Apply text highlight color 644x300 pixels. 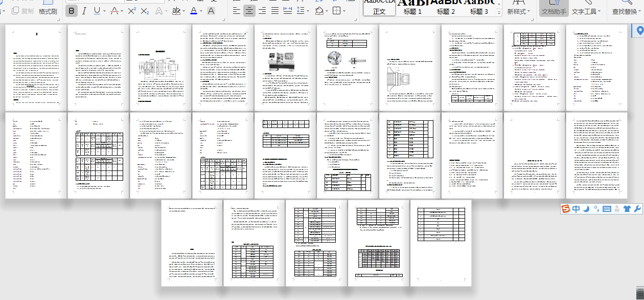(x=176, y=11)
